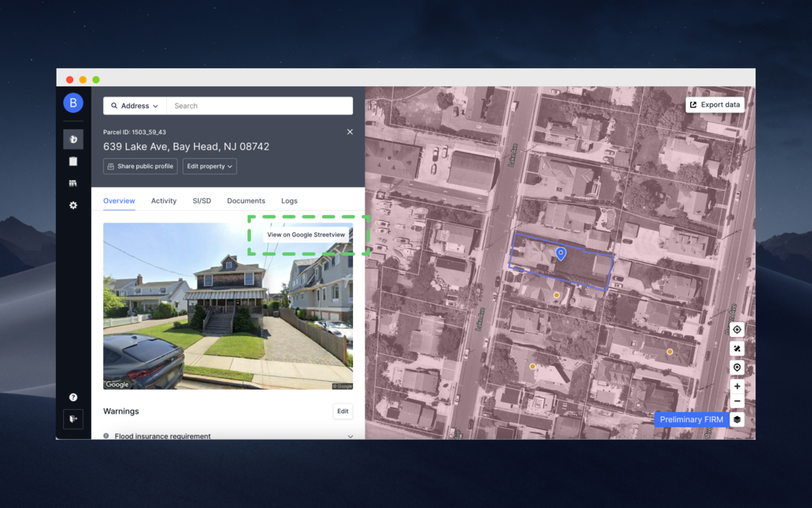Click the Preliminary FIRM layer label
The width and height of the screenshot is (812, 508).
[692, 419]
